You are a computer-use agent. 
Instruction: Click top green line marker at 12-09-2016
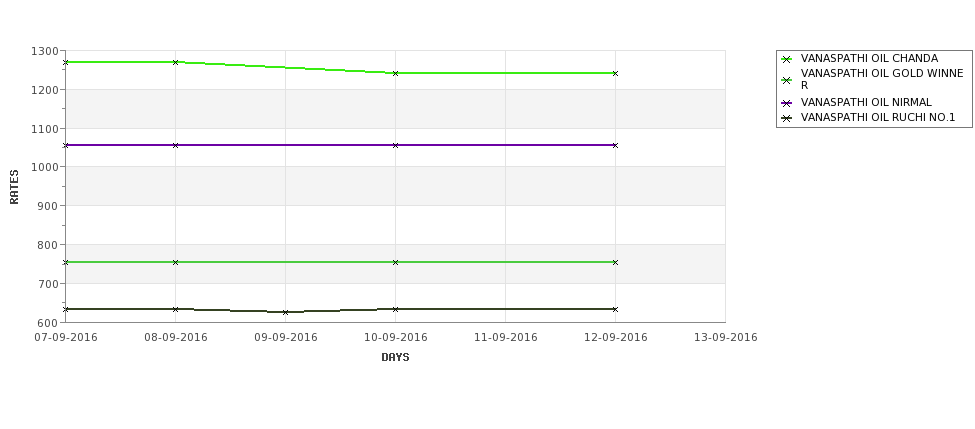point(616,73)
